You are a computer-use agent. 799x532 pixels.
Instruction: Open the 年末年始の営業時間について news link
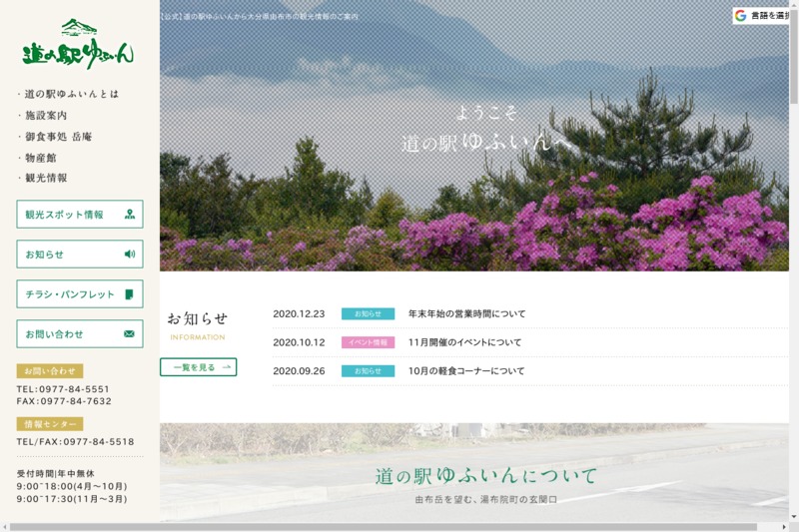click(466, 313)
